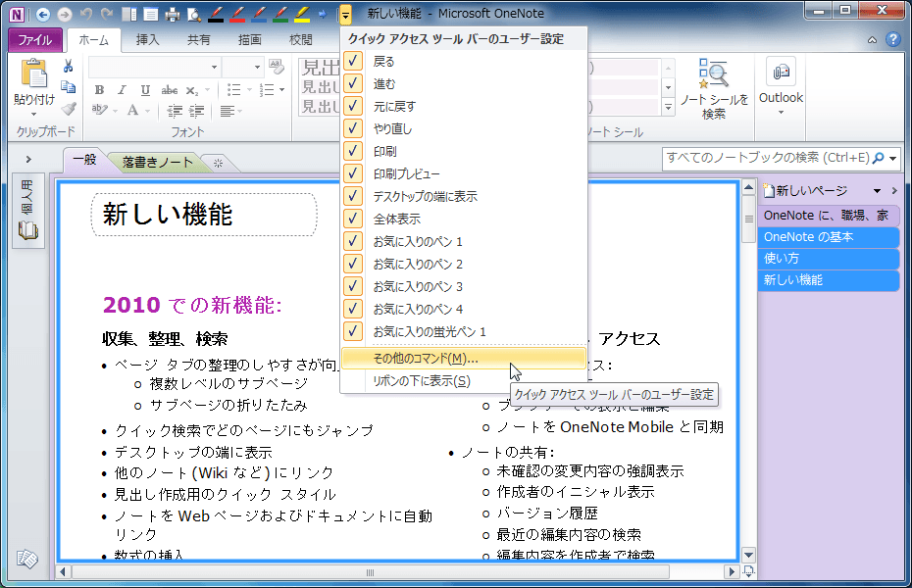Open the Customize Quick Access Toolbar dropdown arrow
The height and width of the screenshot is (588, 912).
345,15
